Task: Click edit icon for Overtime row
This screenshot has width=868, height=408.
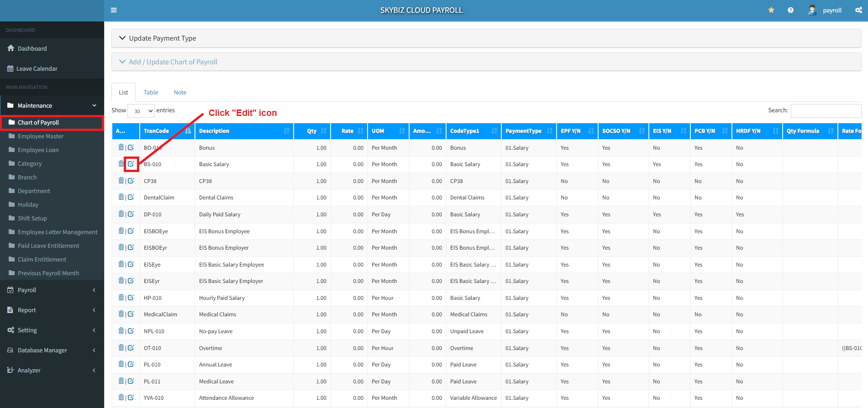Action: [x=131, y=348]
